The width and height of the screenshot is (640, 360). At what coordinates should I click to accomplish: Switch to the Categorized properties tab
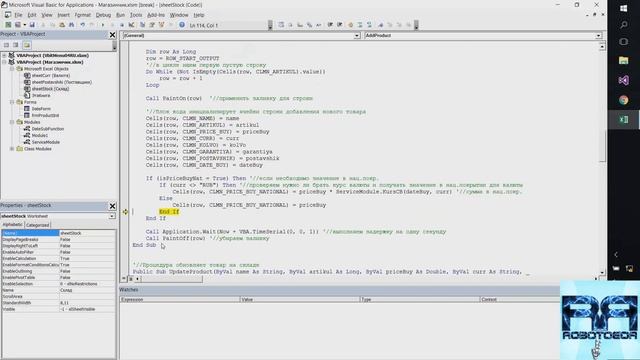click(38, 225)
